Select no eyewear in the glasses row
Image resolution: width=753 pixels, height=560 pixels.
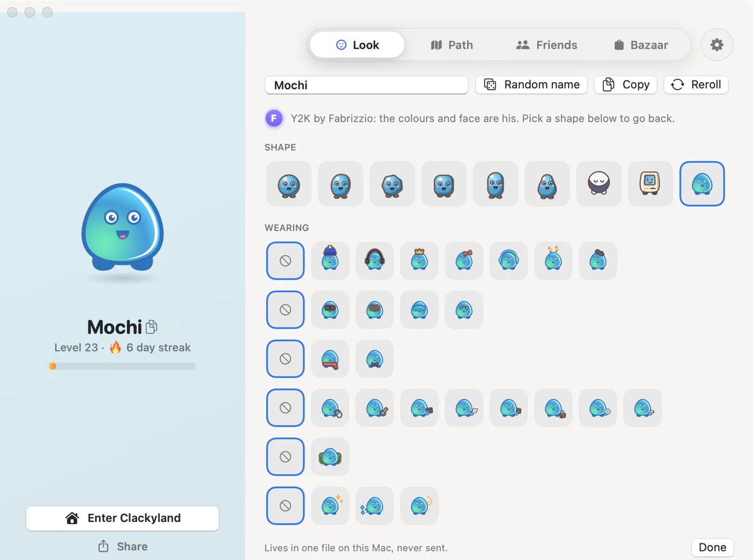(286, 310)
